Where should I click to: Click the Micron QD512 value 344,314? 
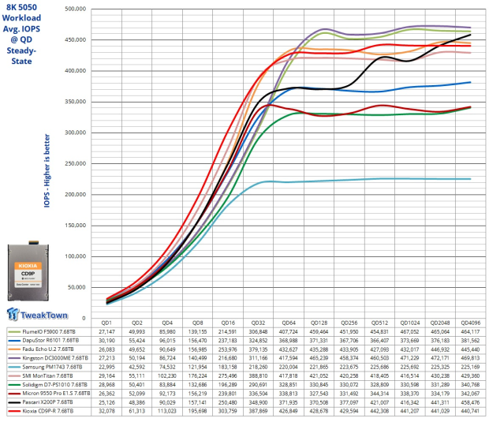pyautogui.click(x=379, y=394)
